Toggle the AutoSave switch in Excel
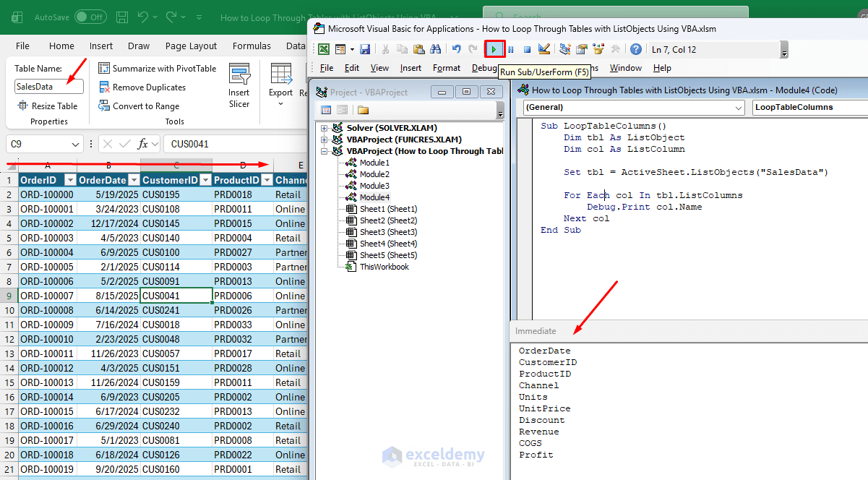868x480 pixels. (90, 17)
